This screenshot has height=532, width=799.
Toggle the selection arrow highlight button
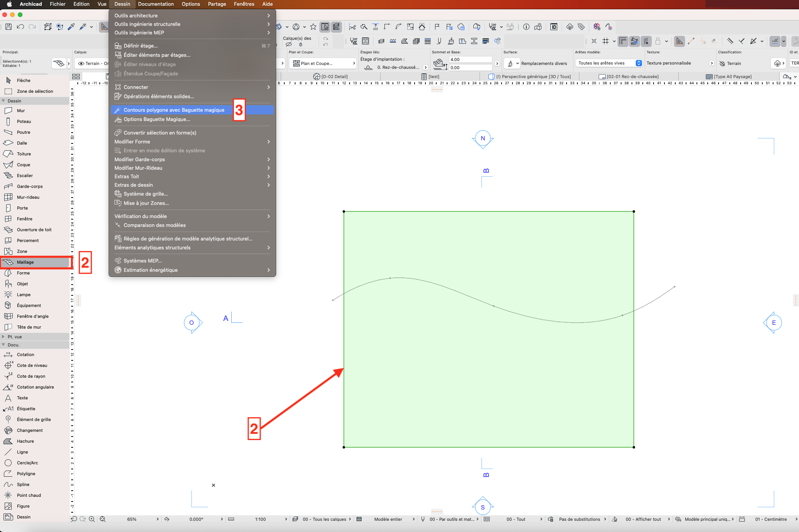[x=646, y=41]
